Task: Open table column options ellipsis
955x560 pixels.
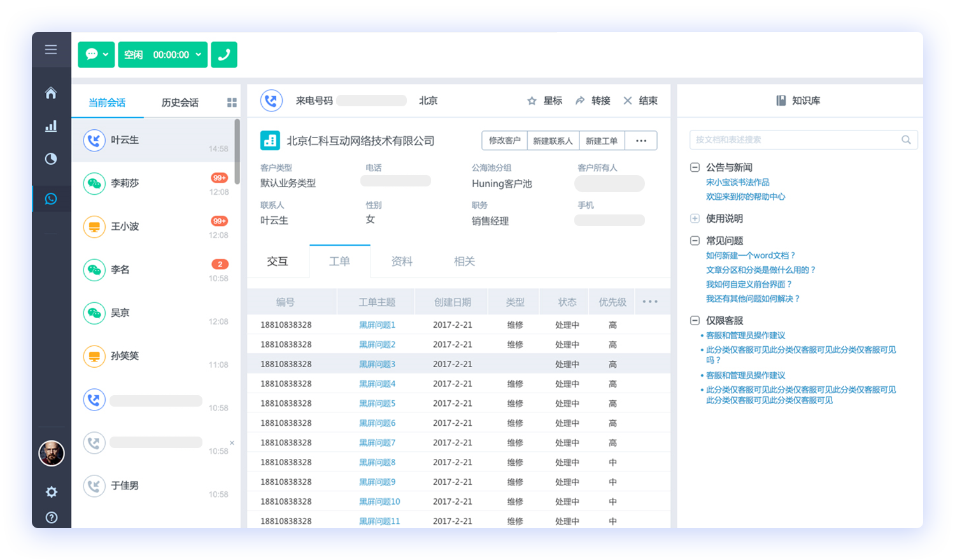Action: click(650, 302)
